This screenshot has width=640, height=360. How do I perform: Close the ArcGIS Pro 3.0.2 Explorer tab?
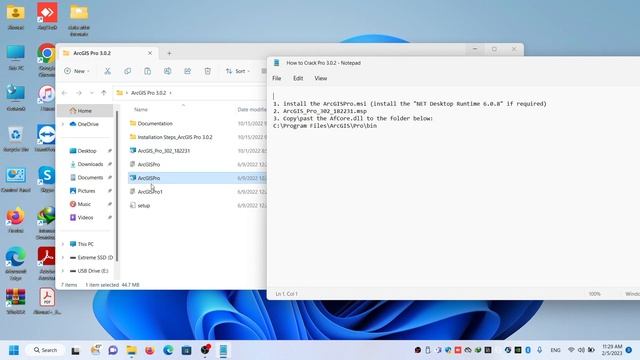point(150,53)
